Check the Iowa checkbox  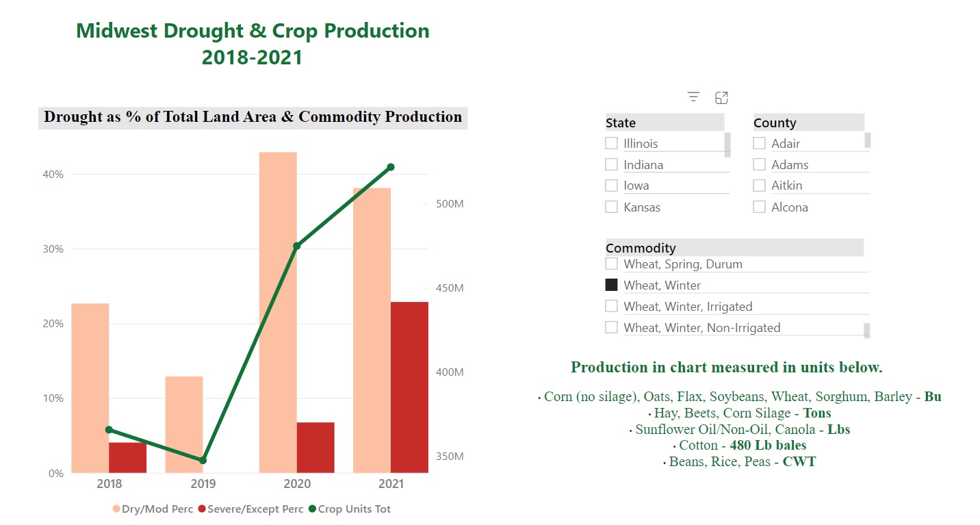click(611, 185)
